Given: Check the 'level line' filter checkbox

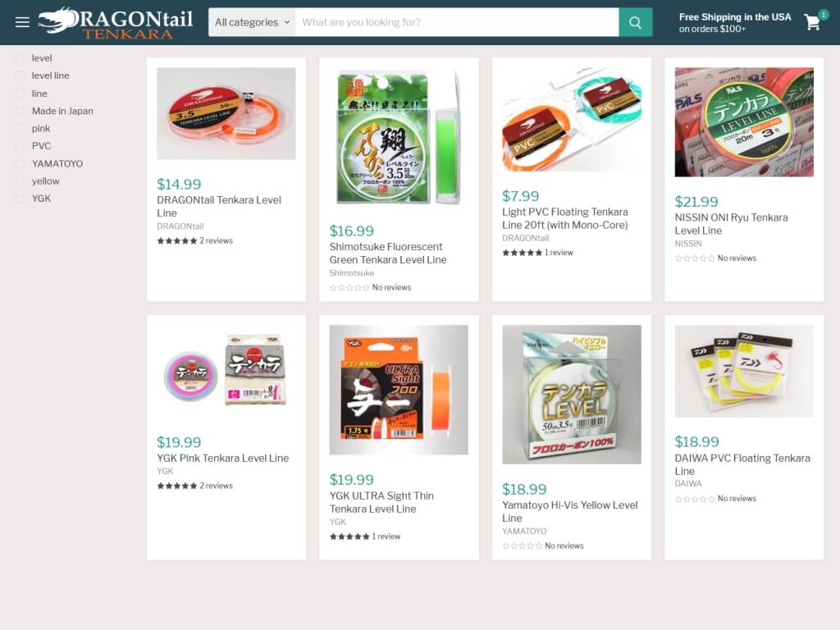Looking at the screenshot, I should [20, 75].
